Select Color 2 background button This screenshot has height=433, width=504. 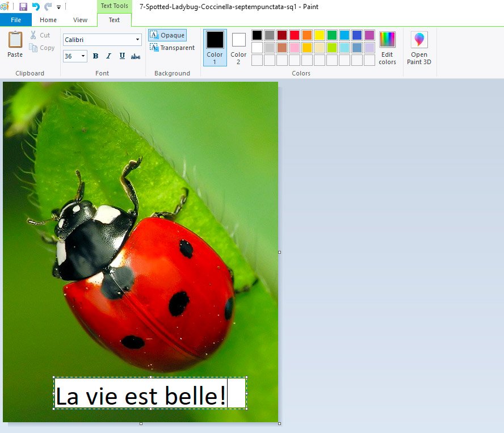(x=238, y=48)
